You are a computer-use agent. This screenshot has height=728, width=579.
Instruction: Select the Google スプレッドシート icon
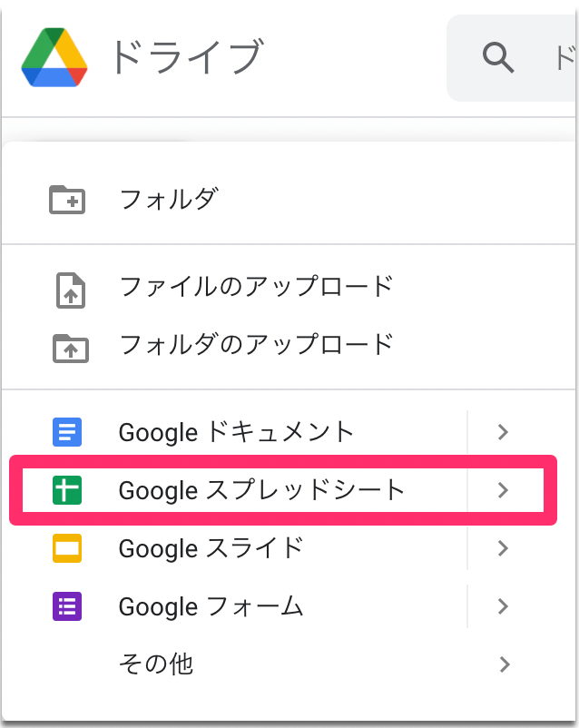click(x=66, y=490)
